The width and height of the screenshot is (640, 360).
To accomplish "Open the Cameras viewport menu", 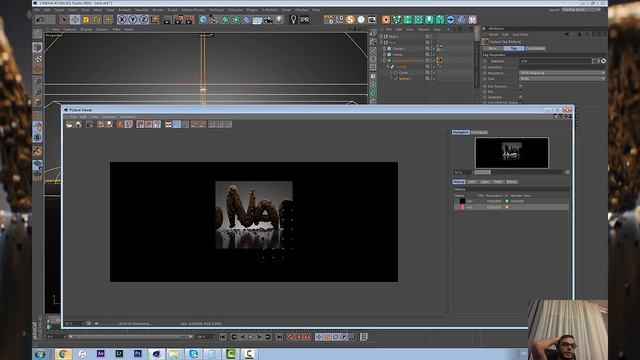I will 70,29.
